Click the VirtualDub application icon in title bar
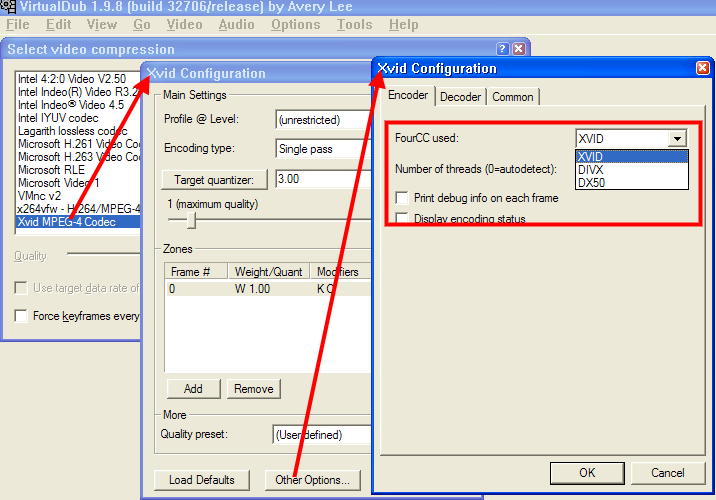 8,6
